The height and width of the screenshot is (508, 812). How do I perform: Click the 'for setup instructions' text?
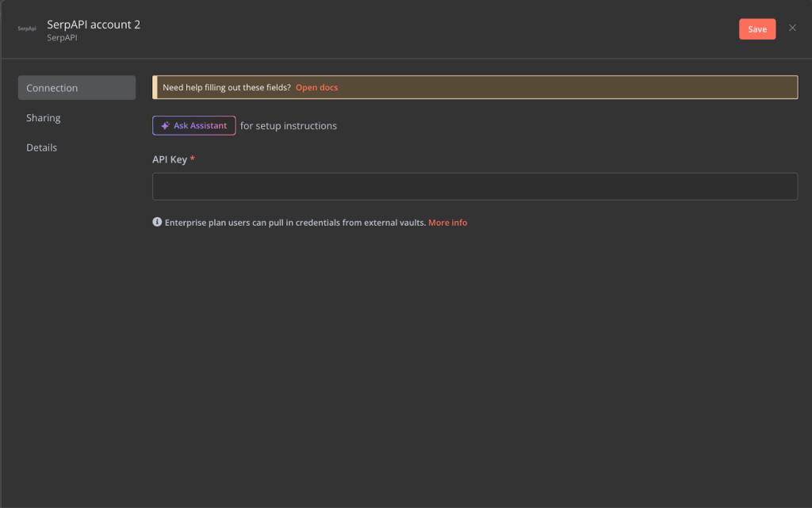pyautogui.click(x=289, y=126)
